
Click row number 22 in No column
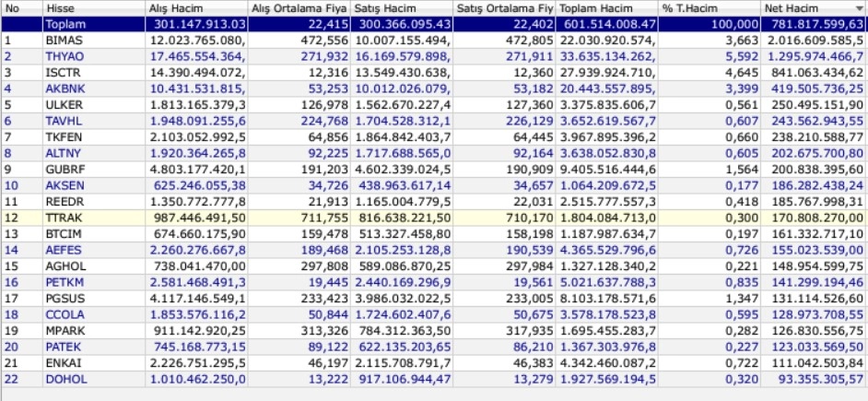point(11,379)
